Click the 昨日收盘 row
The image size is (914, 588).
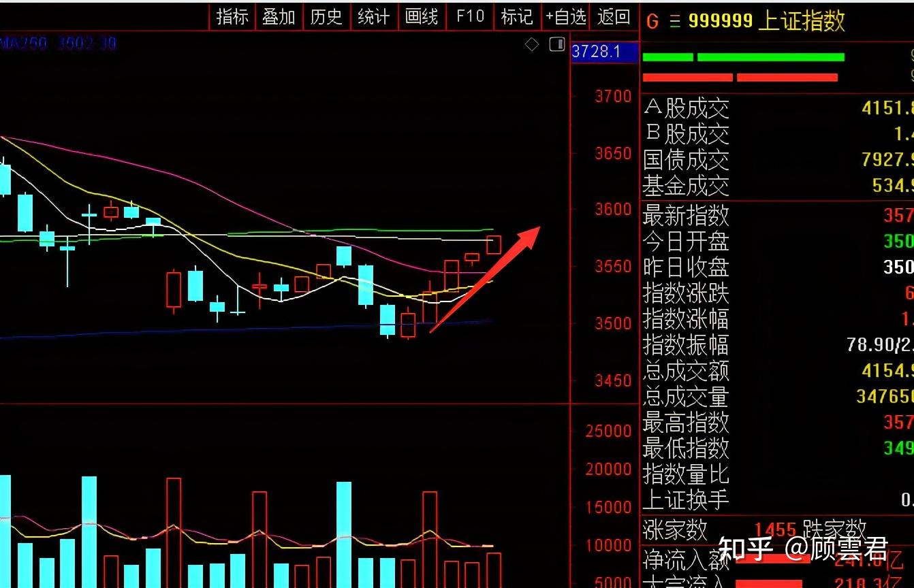pyautogui.click(x=778, y=267)
